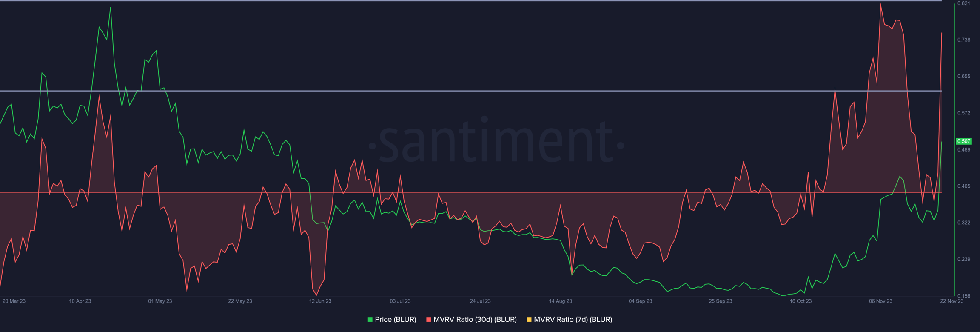
Task: Click the 0.405 value on price axis
Action: pos(963,186)
